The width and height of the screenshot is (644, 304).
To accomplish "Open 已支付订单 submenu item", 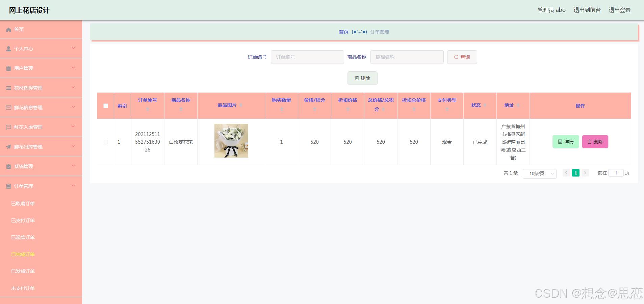I will pos(23,220).
